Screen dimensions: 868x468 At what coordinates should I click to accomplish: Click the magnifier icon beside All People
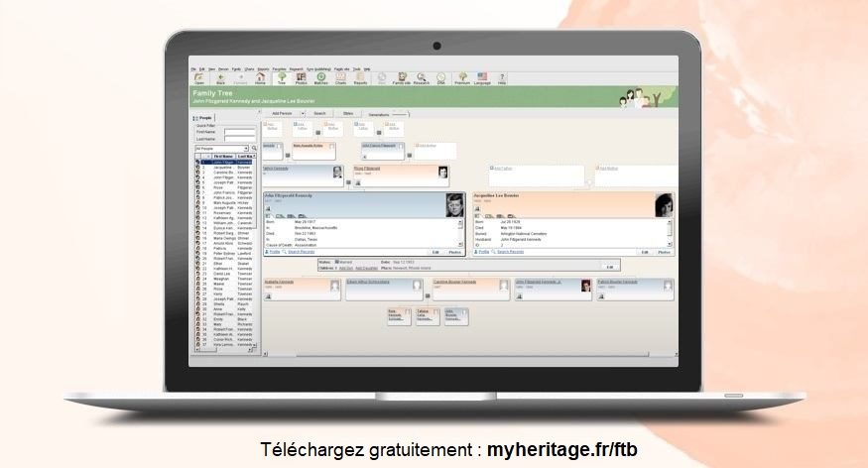(x=254, y=149)
